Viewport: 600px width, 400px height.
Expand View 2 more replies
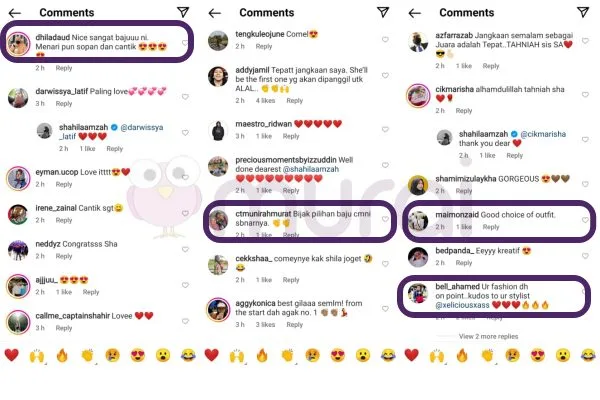tap(488, 336)
